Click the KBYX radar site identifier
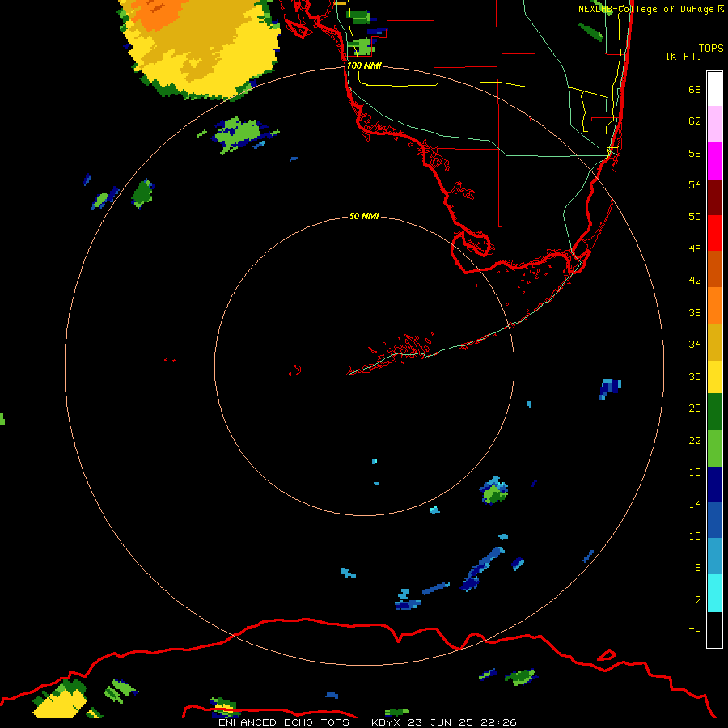728x728 pixels. [387, 722]
